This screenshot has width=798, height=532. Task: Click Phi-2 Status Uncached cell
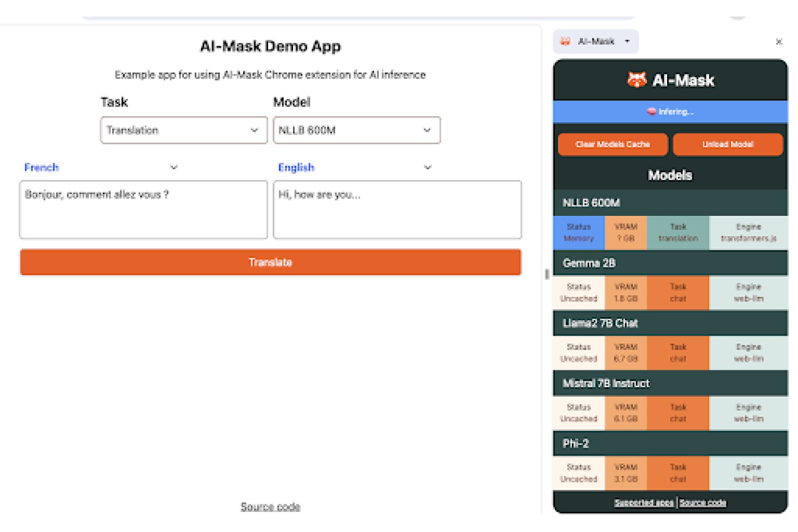[579, 473]
